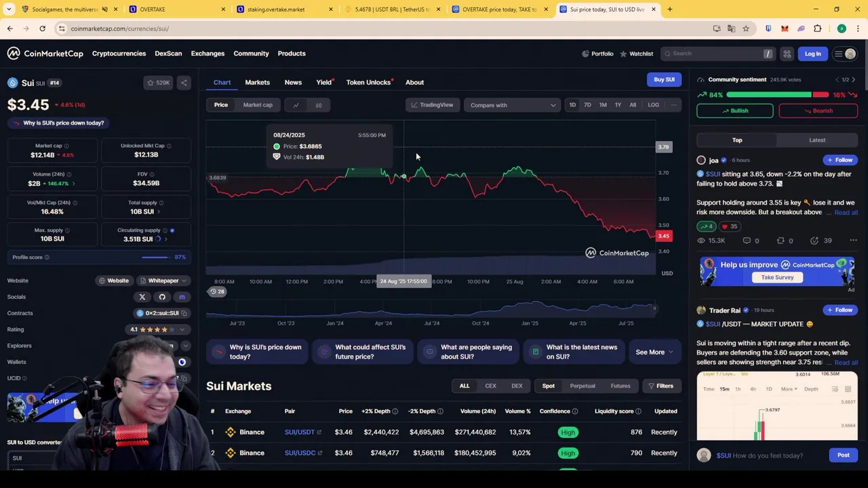The image size is (868, 488).
Task: Click the Profile score progress bar
Action: [x=155, y=258]
